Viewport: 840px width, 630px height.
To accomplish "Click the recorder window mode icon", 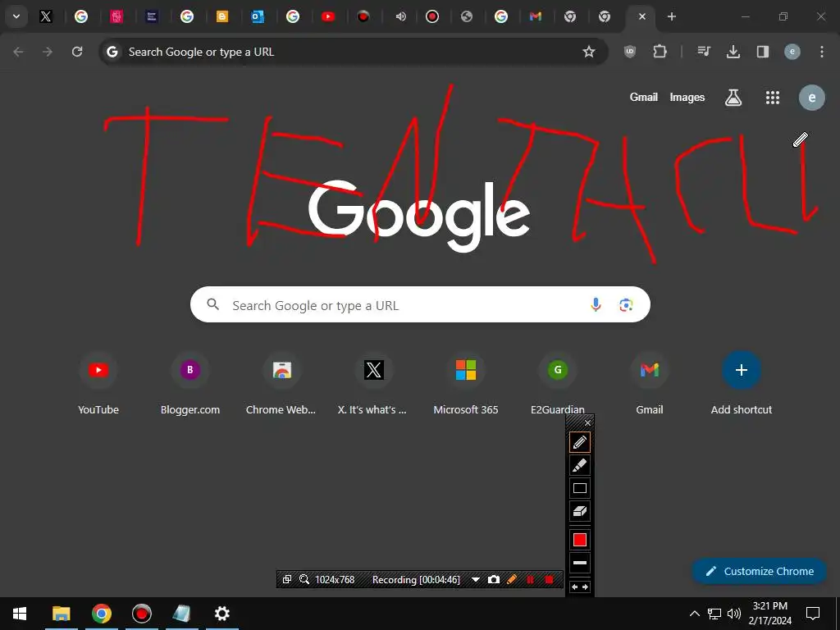I will (x=287, y=580).
